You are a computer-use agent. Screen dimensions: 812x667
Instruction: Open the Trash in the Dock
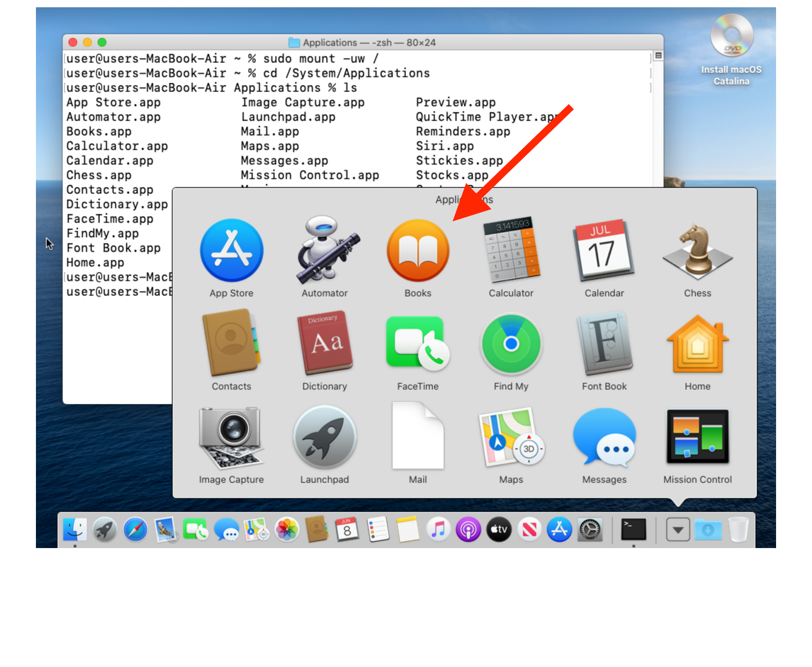pos(739,529)
